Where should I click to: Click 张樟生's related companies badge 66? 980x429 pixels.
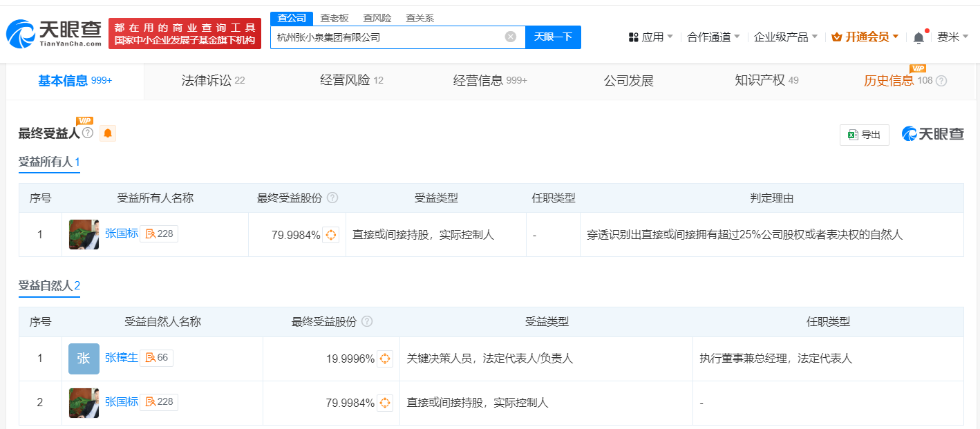pyautogui.click(x=157, y=358)
